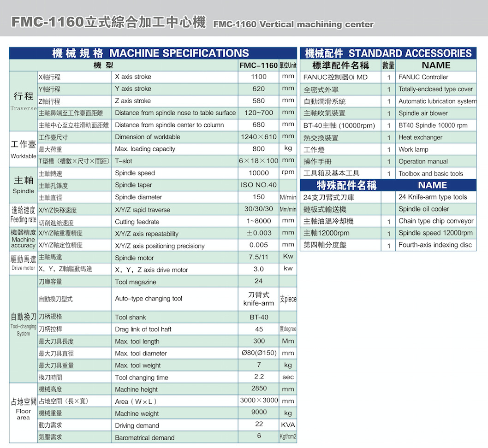This screenshot has height=448, width=488.
Task: Select the "STANDARD ACCESSORIES" table header
Action: click(410, 53)
